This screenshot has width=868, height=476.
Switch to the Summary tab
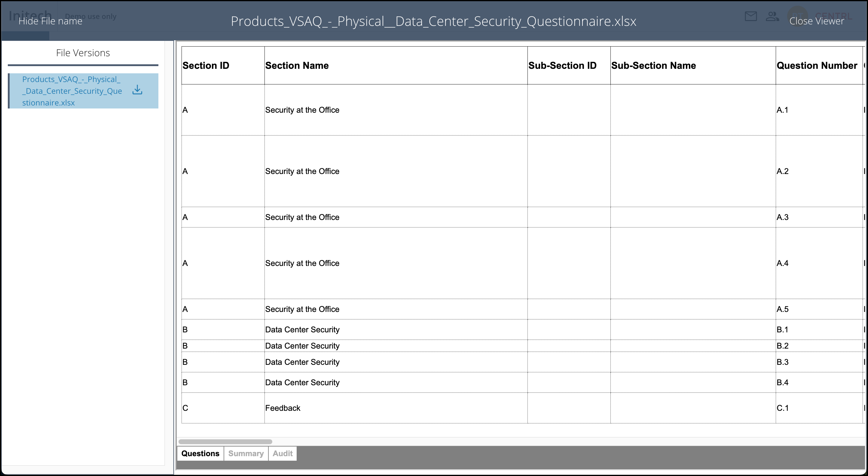[246, 453]
